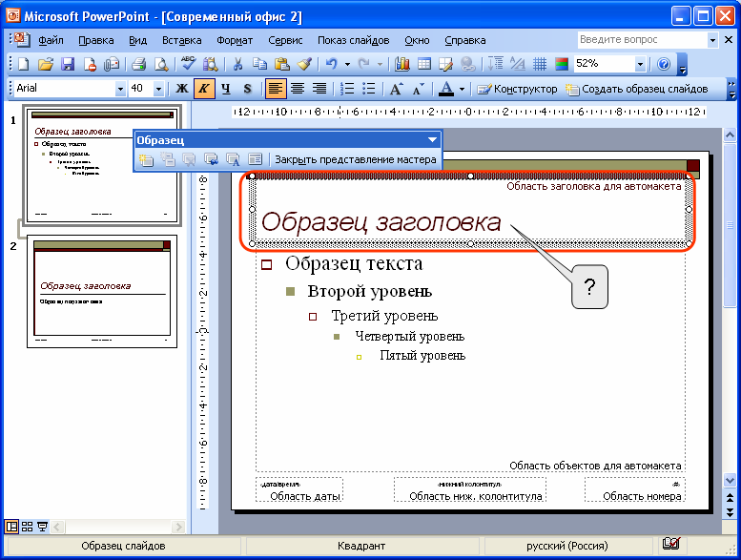The width and height of the screenshot is (741, 560).
Task: Click the Expand All icon on the toolbar
Action: click(495, 64)
